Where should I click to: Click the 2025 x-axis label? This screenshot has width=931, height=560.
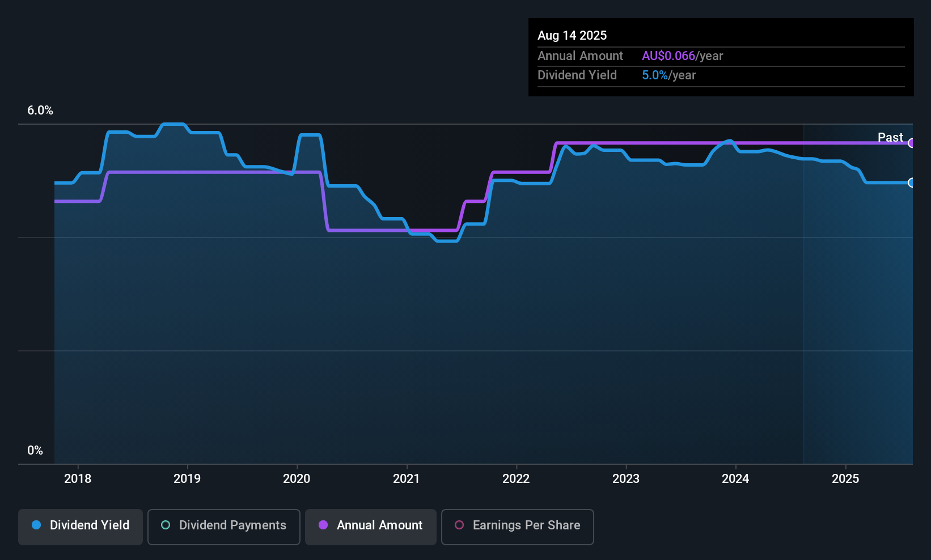point(845,478)
